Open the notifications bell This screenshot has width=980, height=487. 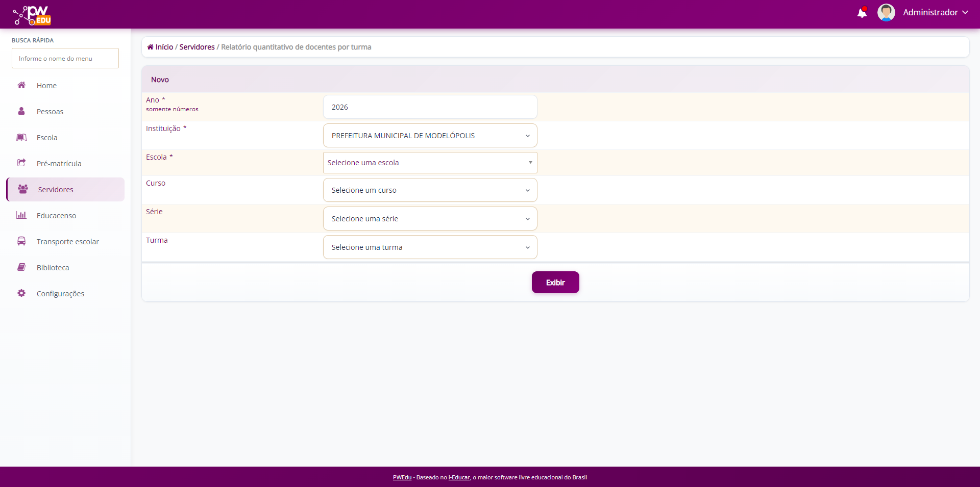pyautogui.click(x=862, y=13)
